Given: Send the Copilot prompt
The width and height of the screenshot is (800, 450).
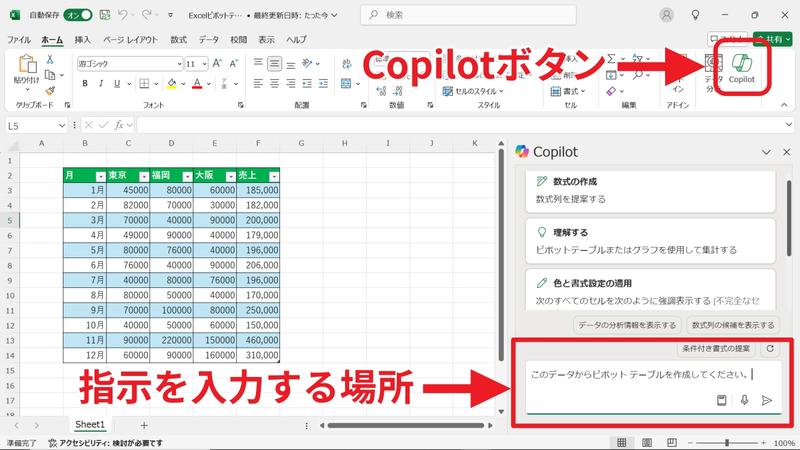Looking at the screenshot, I should [x=766, y=401].
